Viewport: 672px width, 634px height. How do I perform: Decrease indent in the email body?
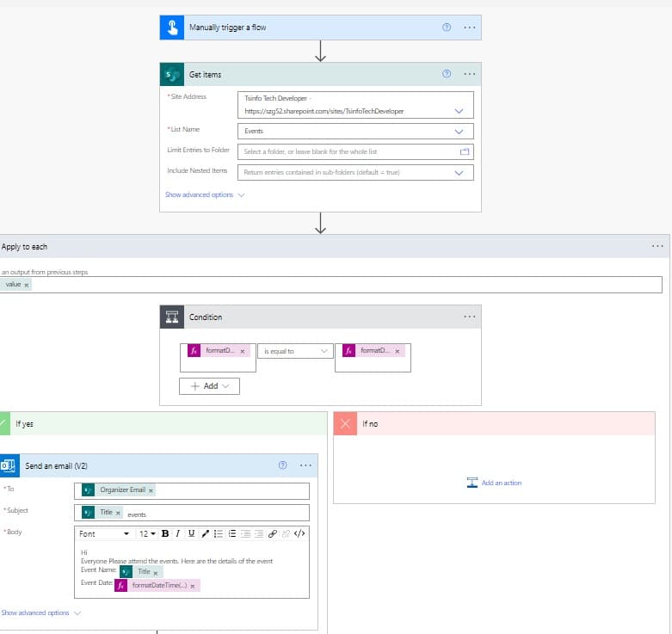[245, 533]
